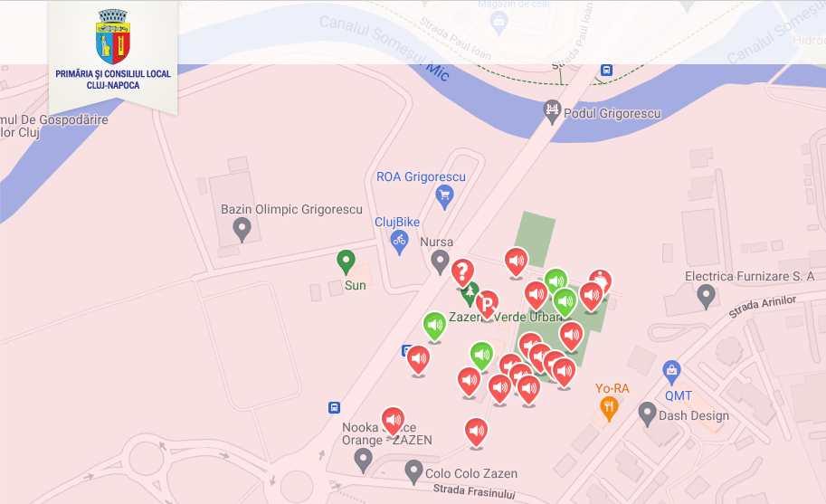Open the ROA Grigorescu shopping cart pin
Viewport: 826px width, 504px height.
click(444, 197)
